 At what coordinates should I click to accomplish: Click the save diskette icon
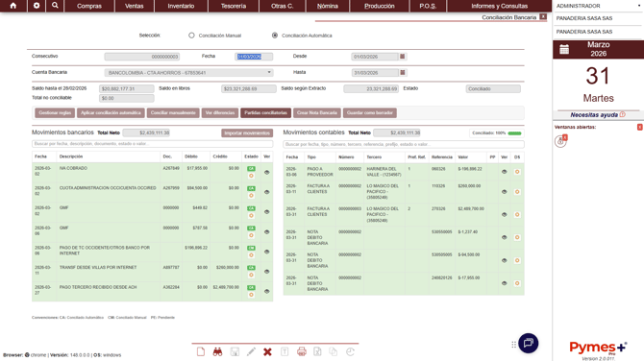[x=235, y=351]
